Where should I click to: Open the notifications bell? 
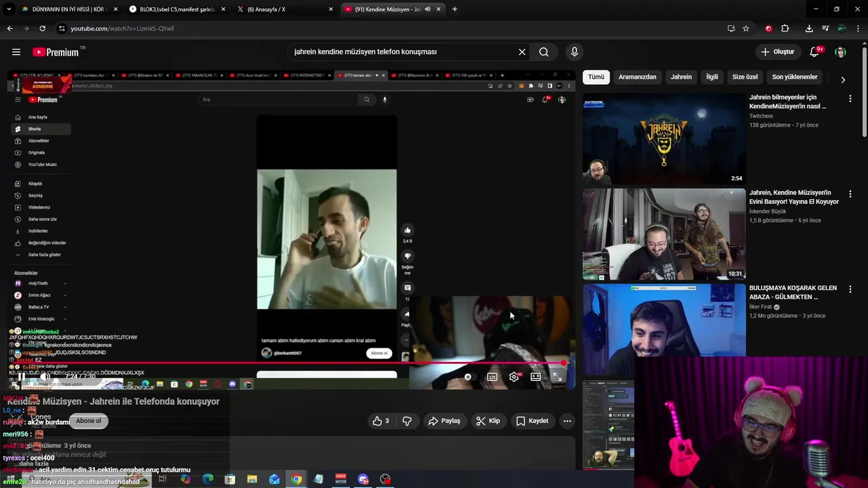(815, 52)
